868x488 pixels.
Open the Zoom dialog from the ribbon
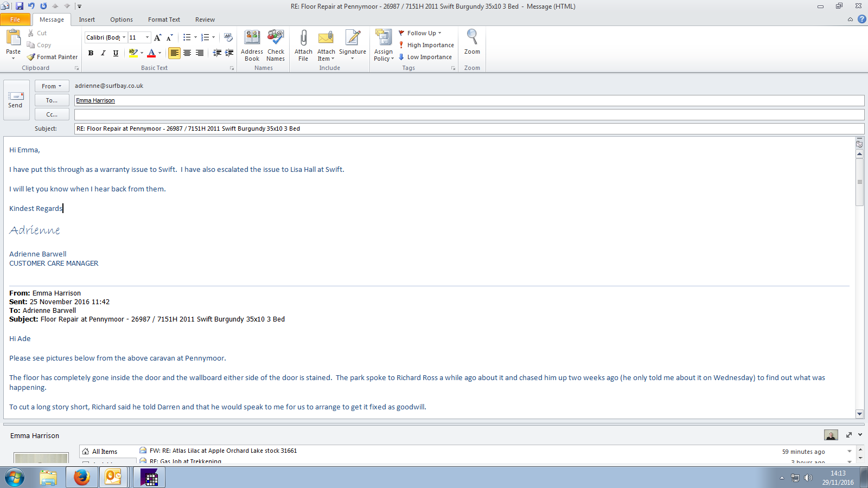pos(472,42)
